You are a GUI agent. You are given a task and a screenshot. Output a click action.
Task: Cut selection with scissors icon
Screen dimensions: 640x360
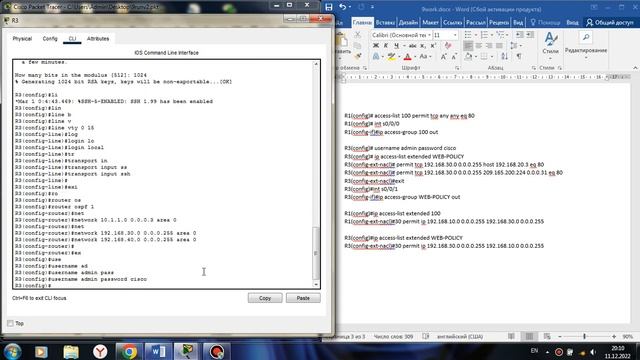(358, 35)
